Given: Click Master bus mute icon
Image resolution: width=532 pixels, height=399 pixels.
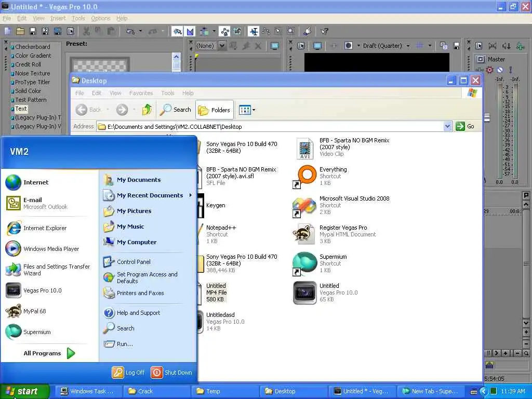Looking at the screenshot, I should (500, 70).
